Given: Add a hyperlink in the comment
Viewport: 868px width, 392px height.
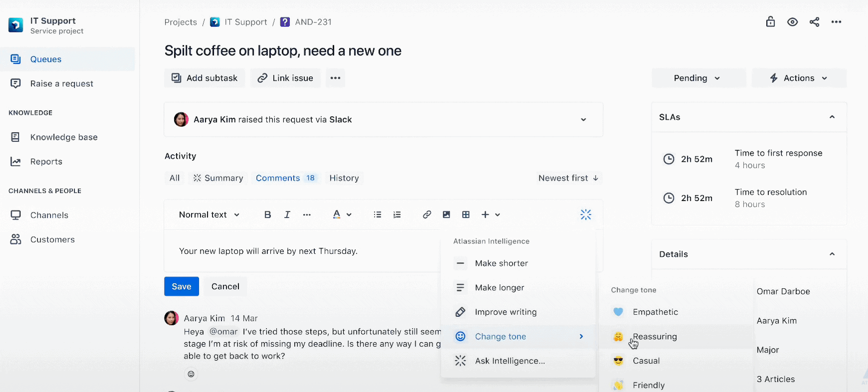Looking at the screenshot, I should point(427,214).
